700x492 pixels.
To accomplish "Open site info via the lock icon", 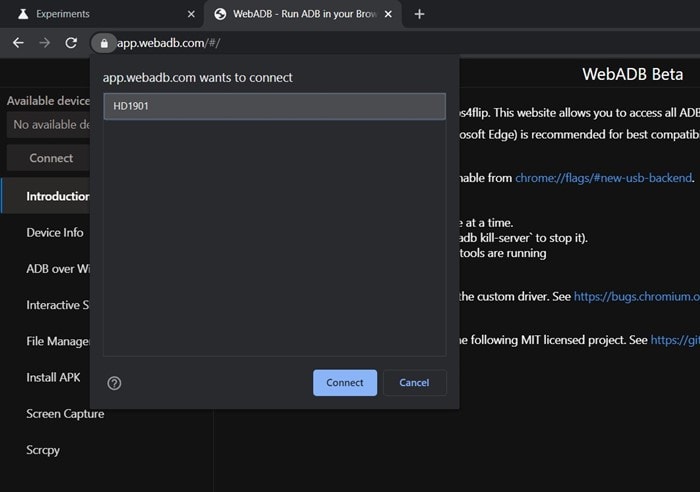I will tap(104, 43).
